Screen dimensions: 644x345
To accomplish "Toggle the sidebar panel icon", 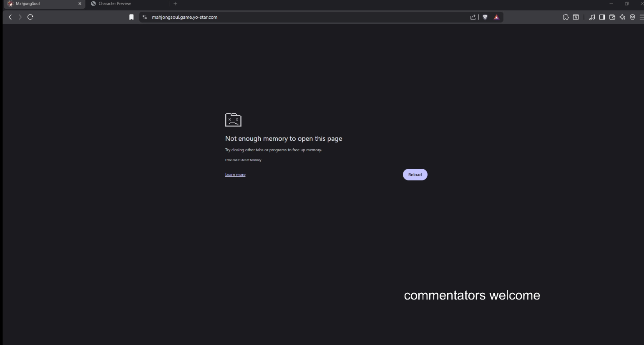I will point(602,17).
